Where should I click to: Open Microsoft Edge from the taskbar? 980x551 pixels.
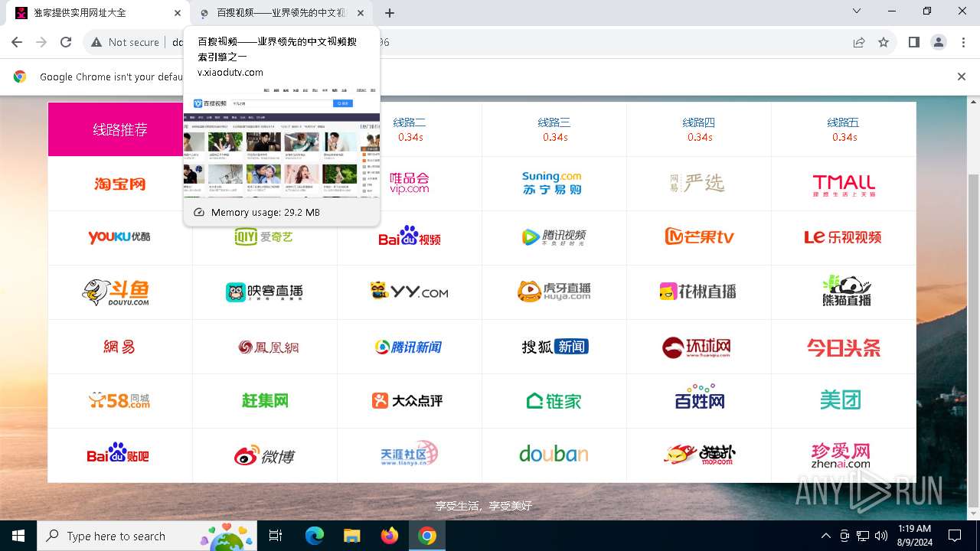315,536
